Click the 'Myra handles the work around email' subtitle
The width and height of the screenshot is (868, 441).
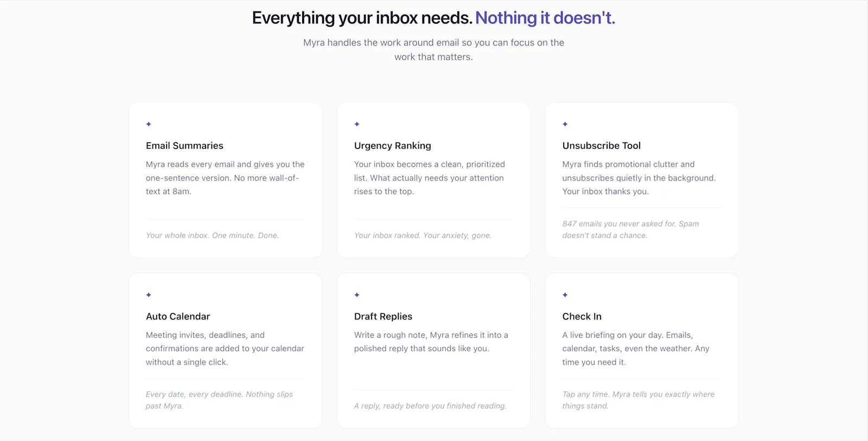coord(433,49)
